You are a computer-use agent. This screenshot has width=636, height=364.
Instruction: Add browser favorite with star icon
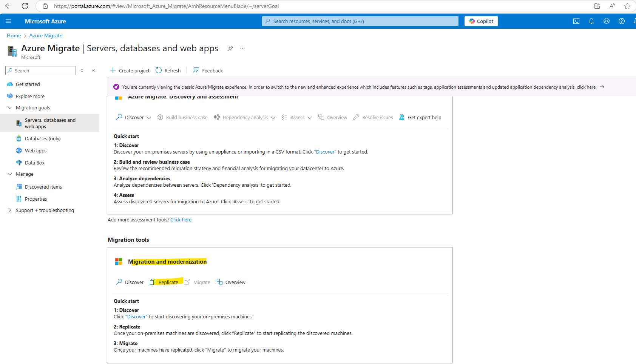click(x=627, y=6)
